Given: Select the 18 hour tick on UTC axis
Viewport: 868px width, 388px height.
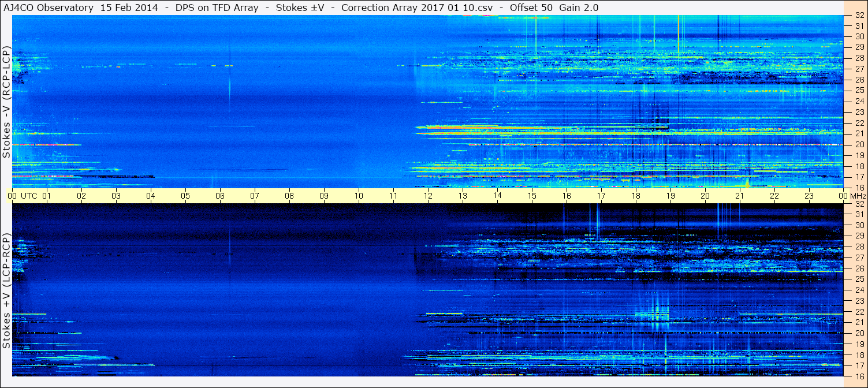Looking at the screenshot, I should point(636,196).
